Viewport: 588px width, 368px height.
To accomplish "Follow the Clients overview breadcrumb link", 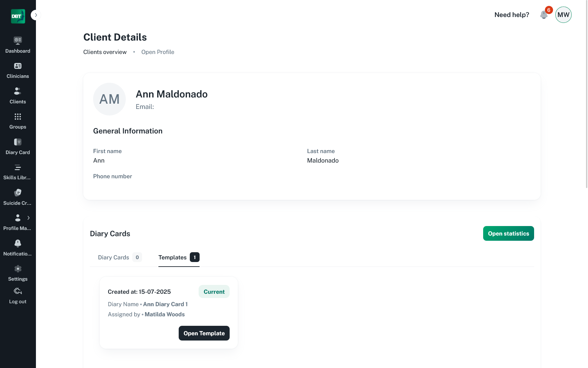I will pyautogui.click(x=105, y=52).
